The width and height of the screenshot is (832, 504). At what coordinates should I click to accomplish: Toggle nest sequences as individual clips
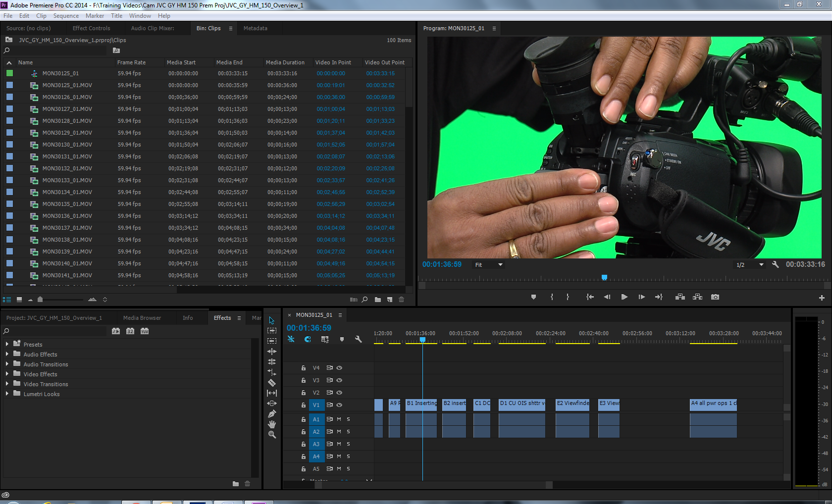click(291, 339)
